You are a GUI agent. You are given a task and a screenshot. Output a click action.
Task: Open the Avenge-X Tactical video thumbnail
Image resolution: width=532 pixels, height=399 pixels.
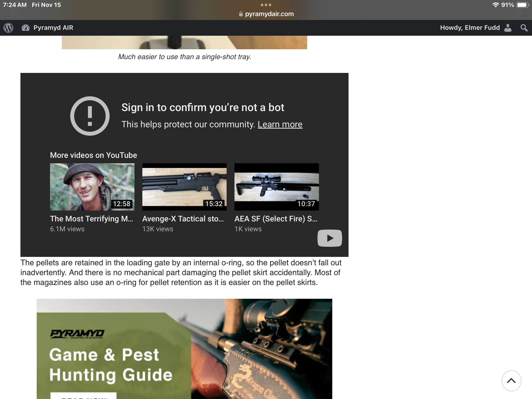[184, 187]
